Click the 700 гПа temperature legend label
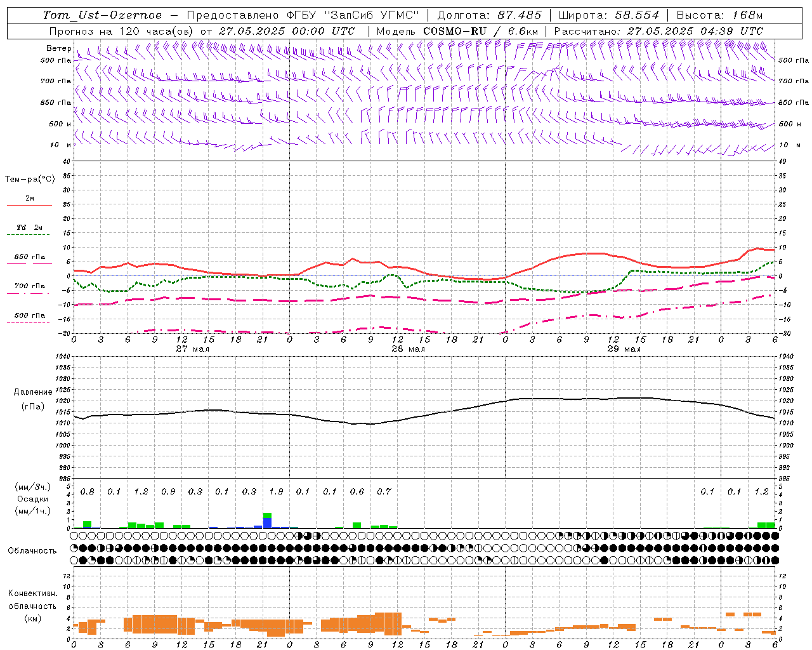This screenshot has height=650, width=812. (30, 286)
